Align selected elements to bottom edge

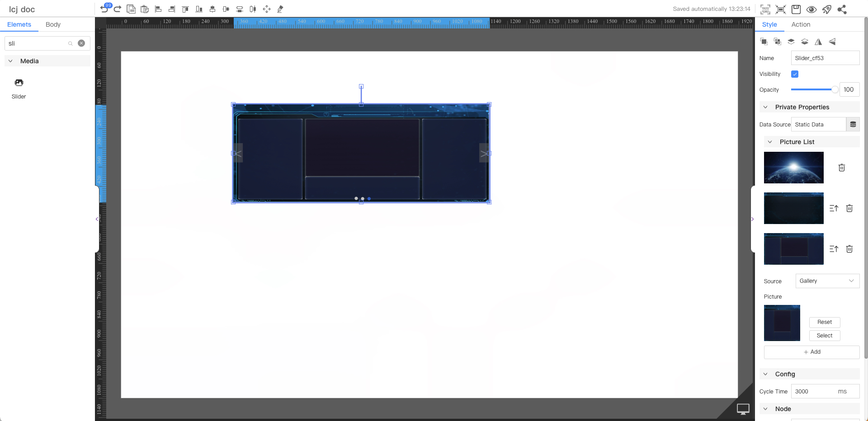click(199, 9)
